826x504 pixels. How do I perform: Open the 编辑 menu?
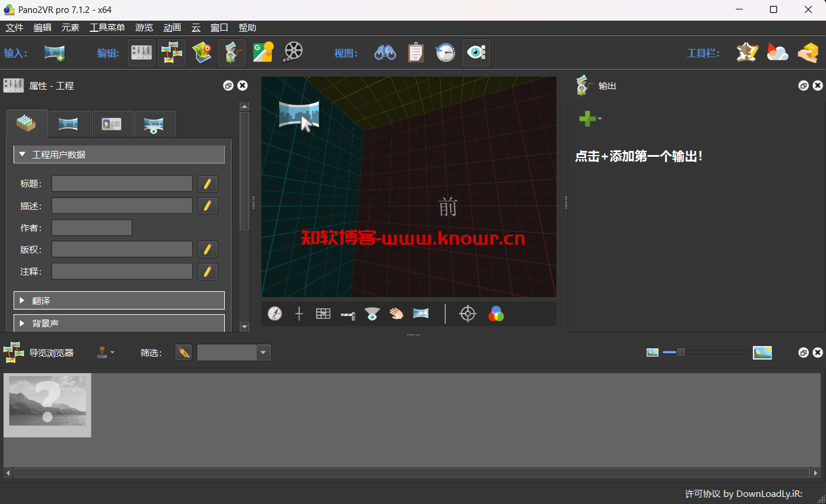42,28
